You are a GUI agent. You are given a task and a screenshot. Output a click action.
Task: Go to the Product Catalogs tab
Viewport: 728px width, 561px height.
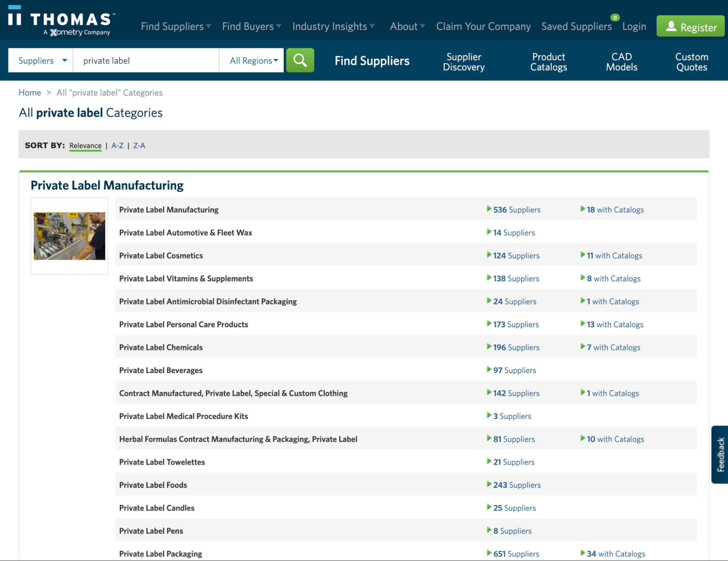548,62
